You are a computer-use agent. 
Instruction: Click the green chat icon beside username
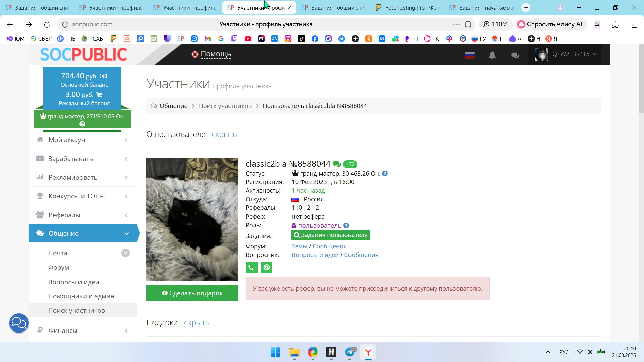click(337, 164)
